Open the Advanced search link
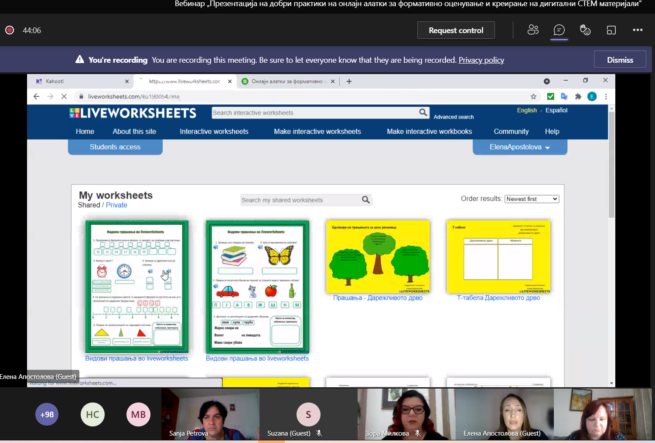The image size is (655, 443). tap(454, 117)
